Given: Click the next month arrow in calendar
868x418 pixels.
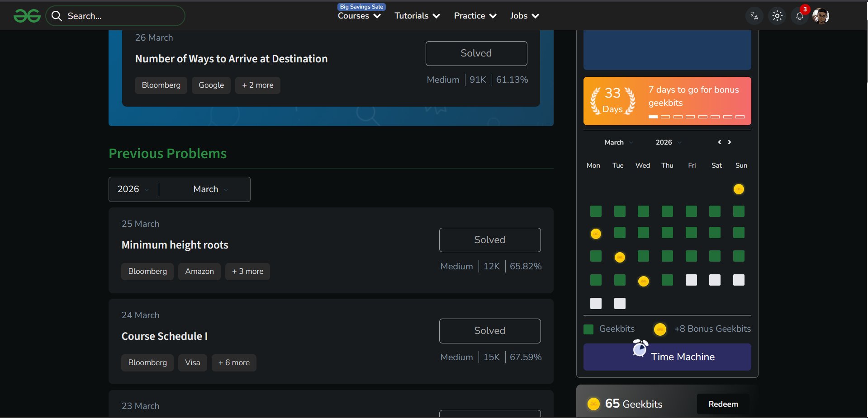Looking at the screenshot, I should click(x=730, y=142).
